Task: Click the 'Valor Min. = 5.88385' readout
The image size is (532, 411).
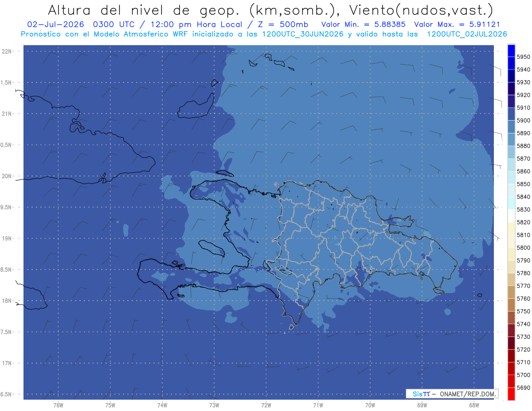Action: pos(363,24)
